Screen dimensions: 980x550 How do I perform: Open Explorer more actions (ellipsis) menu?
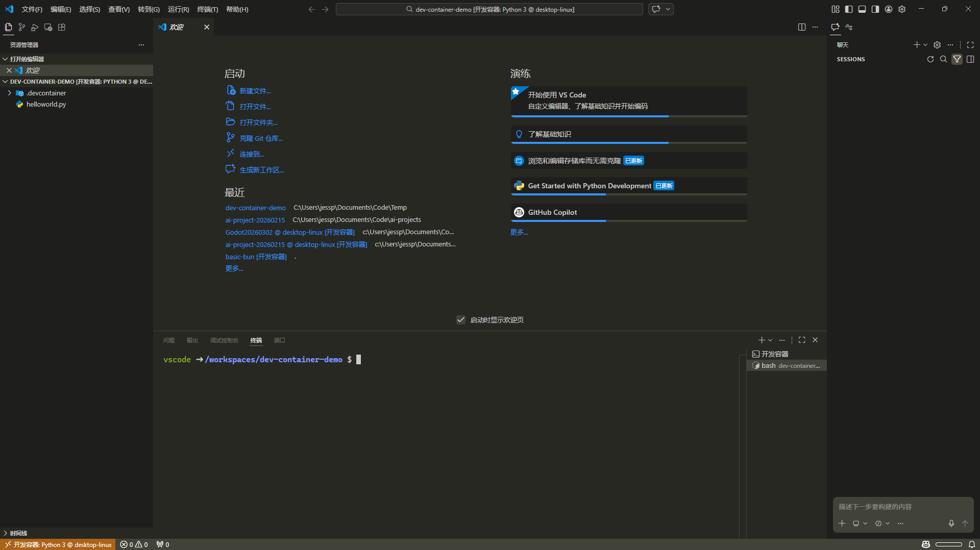141,45
